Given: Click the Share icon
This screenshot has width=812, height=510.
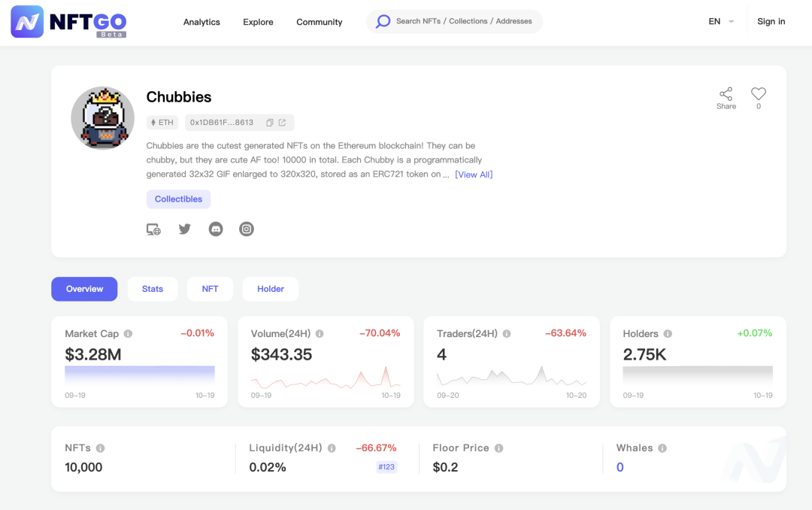Looking at the screenshot, I should [726, 94].
